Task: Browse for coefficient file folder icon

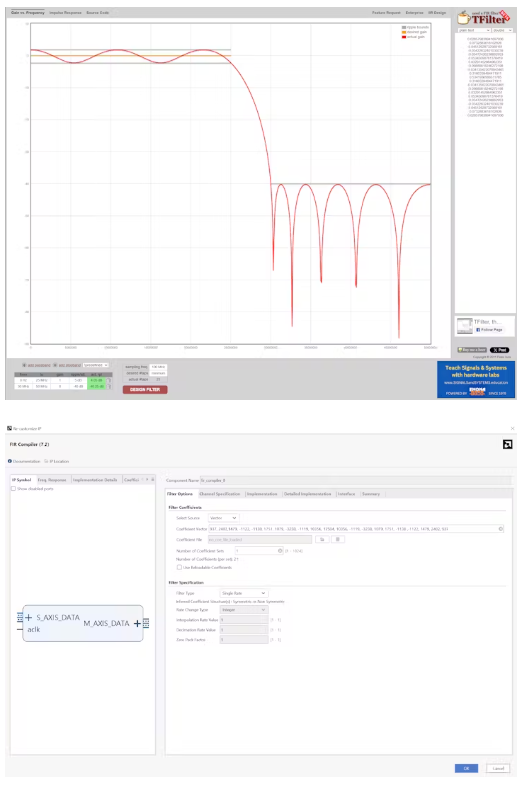Action: [322, 539]
